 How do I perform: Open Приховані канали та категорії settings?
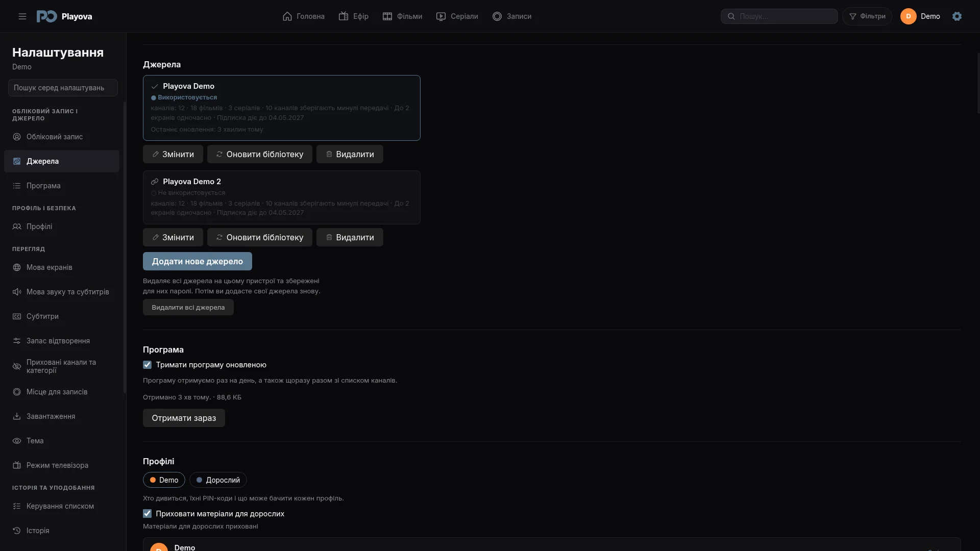[62, 366]
